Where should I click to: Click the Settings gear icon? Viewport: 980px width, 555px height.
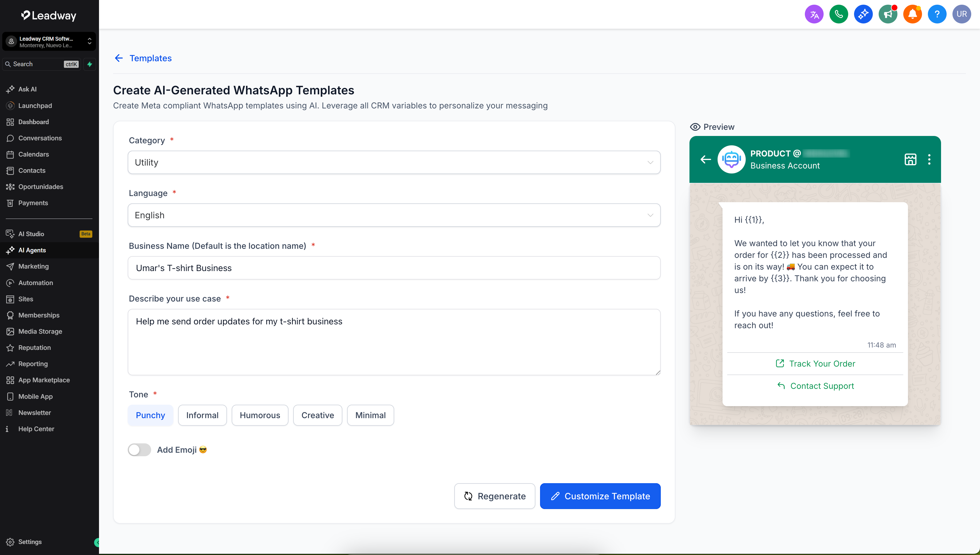pyautogui.click(x=10, y=542)
